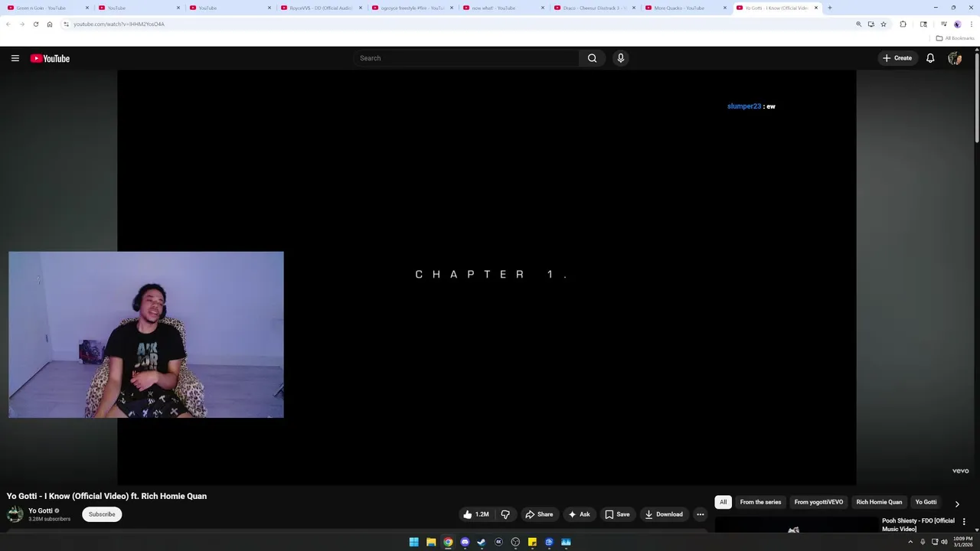The image size is (980, 551).
Task: Open the 10:09 PM date and clock
Action: (962, 542)
